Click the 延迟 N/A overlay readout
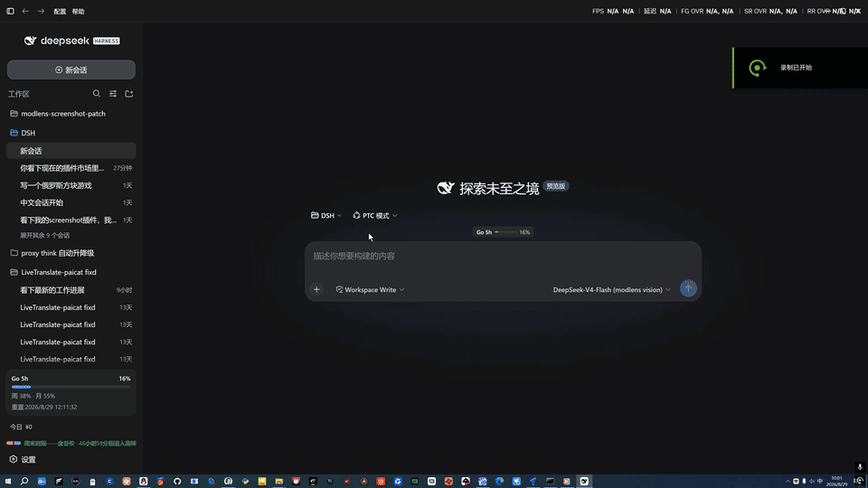The image size is (868, 488). (657, 11)
